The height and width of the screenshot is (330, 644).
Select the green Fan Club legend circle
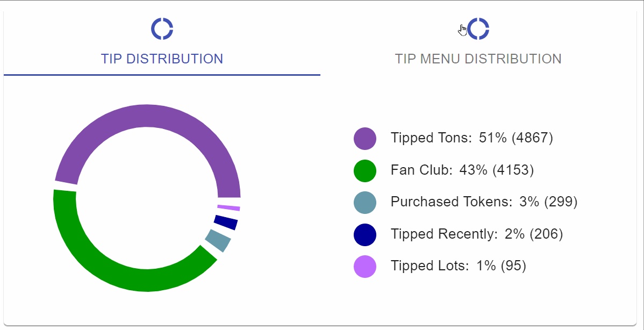[364, 170]
